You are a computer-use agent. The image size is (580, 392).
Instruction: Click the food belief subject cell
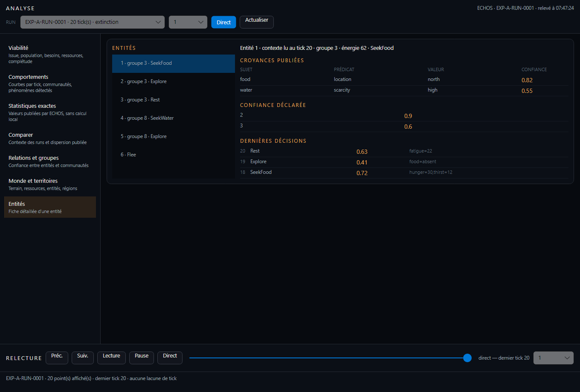click(x=245, y=80)
